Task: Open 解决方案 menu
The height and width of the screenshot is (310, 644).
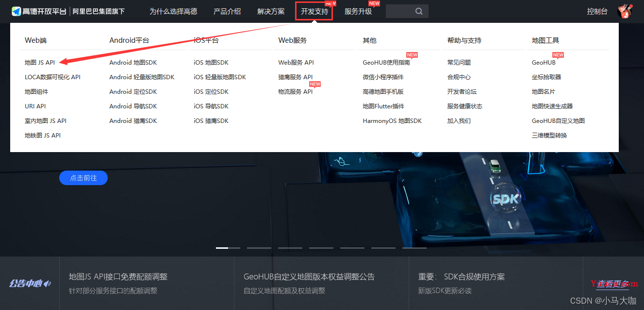Action: click(271, 11)
